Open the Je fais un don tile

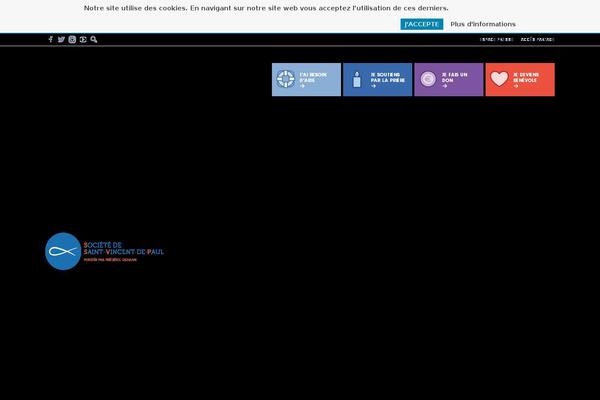click(x=449, y=80)
